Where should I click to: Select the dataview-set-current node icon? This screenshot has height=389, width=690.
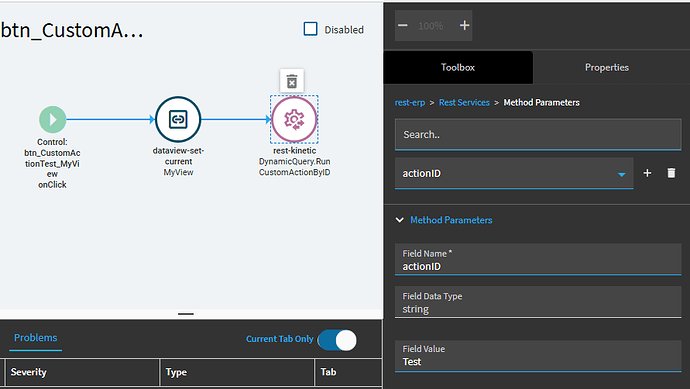[x=178, y=119]
